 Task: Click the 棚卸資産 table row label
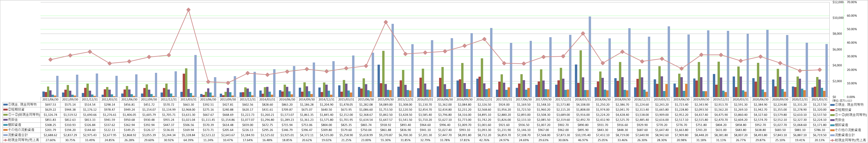pyautogui.click(x=15, y=125)
